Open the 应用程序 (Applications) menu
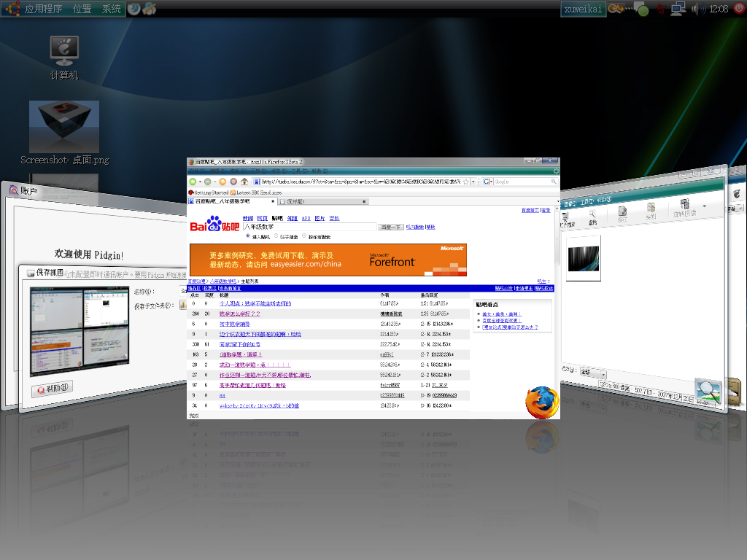This screenshot has height=560, width=747. point(43,9)
